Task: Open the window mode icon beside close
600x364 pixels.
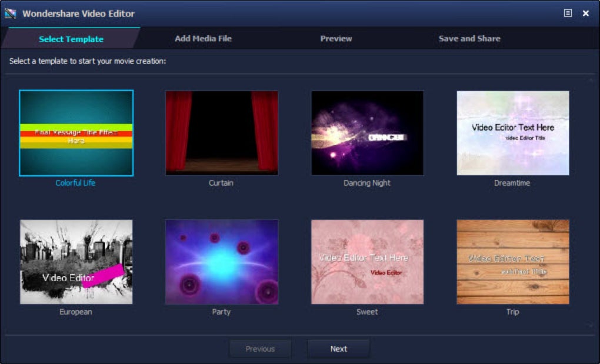Action: [568, 13]
